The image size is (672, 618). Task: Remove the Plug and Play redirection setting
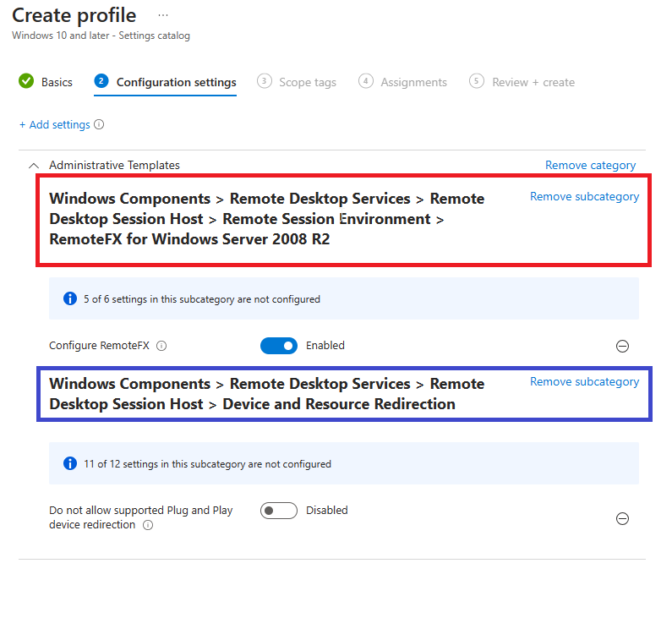click(622, 518)
